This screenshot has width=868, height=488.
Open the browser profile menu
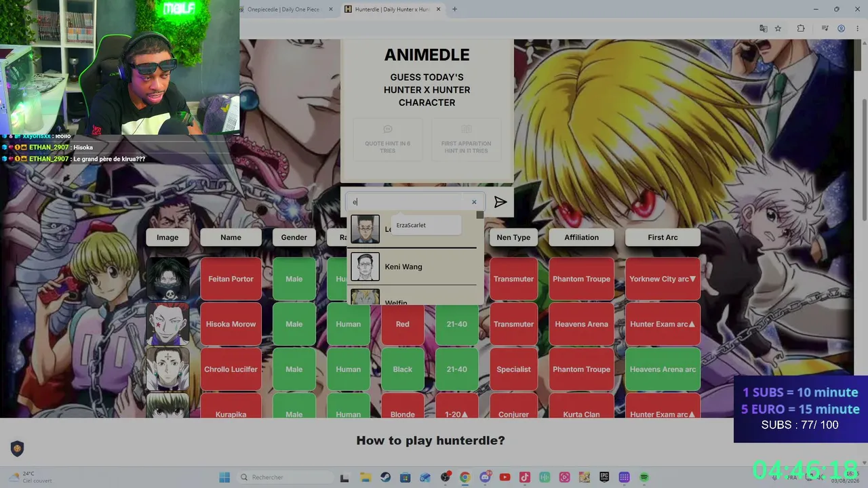point(841,28)
